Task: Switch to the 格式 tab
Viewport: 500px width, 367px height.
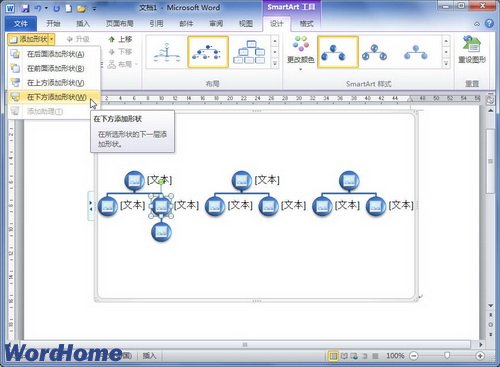Action: [306, 23]
